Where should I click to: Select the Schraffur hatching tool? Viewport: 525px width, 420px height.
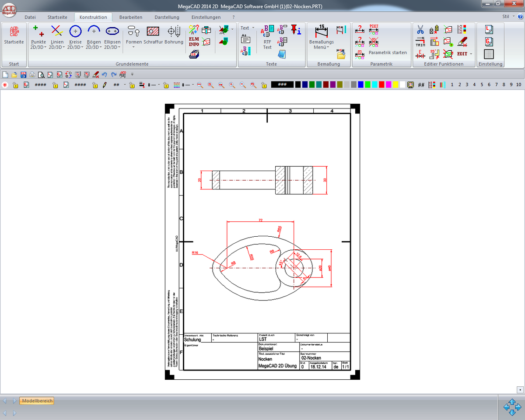[x=153, y=35]
